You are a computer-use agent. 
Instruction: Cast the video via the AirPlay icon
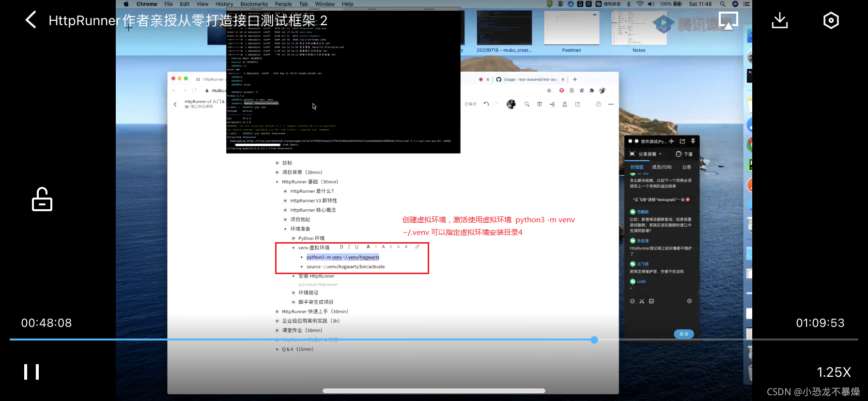[728, 20]
